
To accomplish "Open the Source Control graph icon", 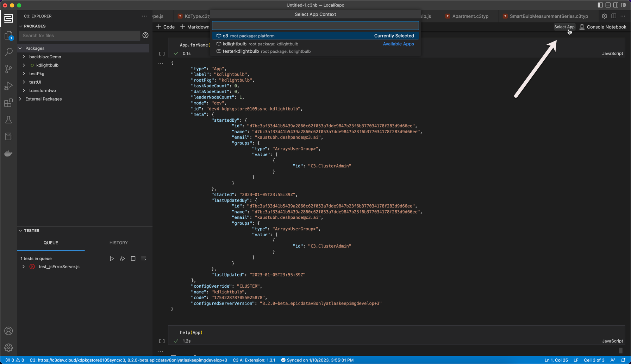I will pyautogui.click(x=8, y=69).
